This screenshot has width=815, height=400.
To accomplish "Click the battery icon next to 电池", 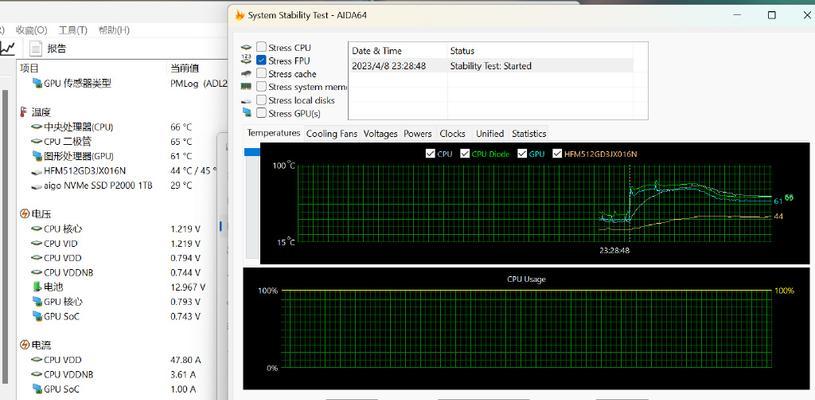I will click(x=36, y=287).
